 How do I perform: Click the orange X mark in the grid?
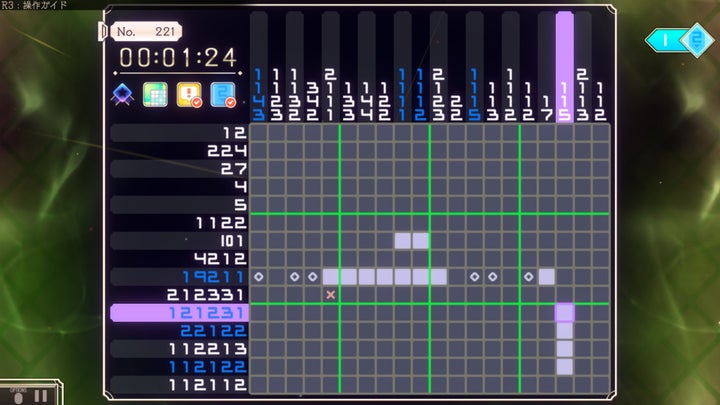pyautogui.click(x=331, y=295)
